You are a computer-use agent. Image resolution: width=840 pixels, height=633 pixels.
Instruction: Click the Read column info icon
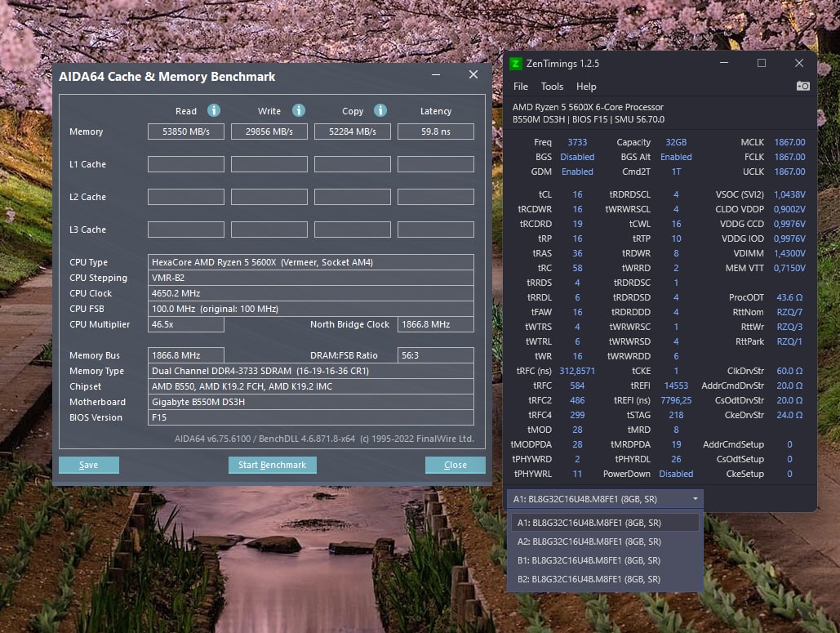click(x=214, y=110)
